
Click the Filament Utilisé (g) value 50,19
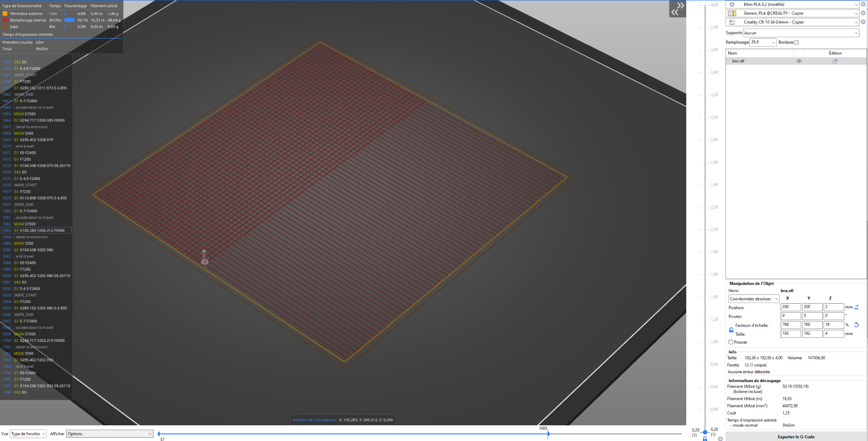click(795, 386)
